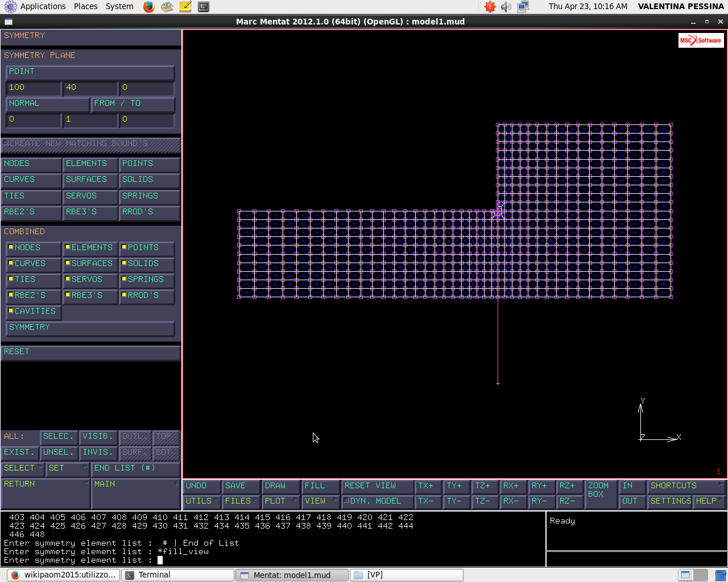Expand the SET submenu

point(68,469)
